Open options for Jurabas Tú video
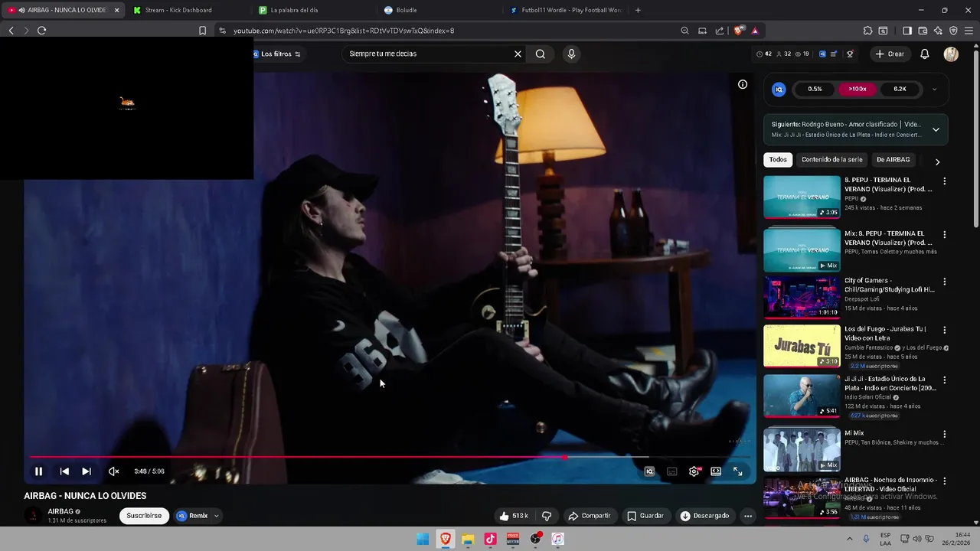This screenshot has height=551, width=980. point(944,330)
